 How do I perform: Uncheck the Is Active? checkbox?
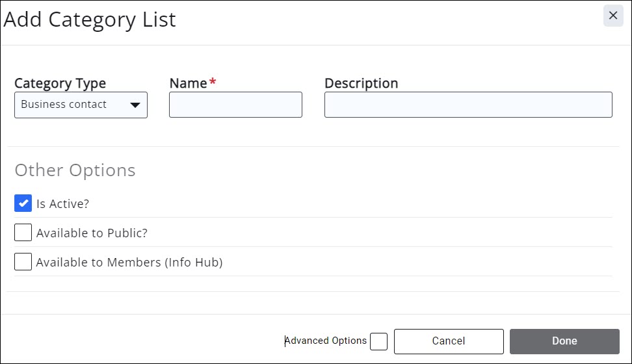[23, 203]
